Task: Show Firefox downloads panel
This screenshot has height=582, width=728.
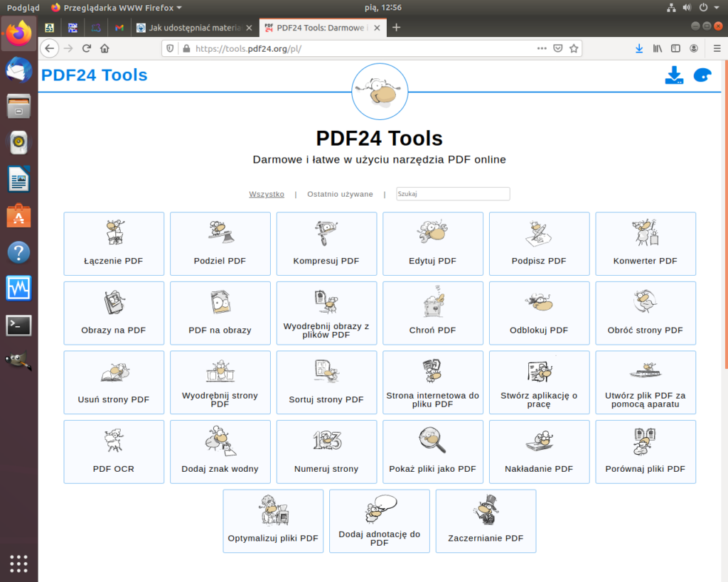Action: (x=639, y=48)
